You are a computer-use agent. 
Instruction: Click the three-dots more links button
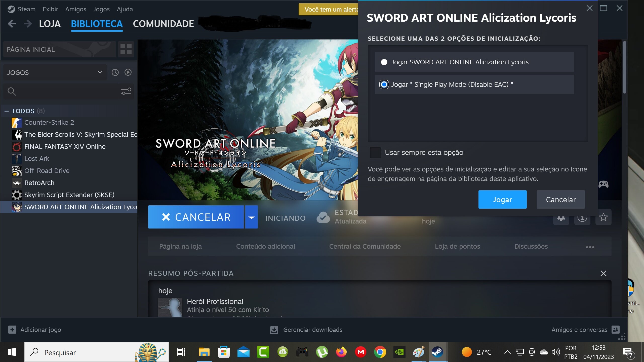tap(590, 247)
